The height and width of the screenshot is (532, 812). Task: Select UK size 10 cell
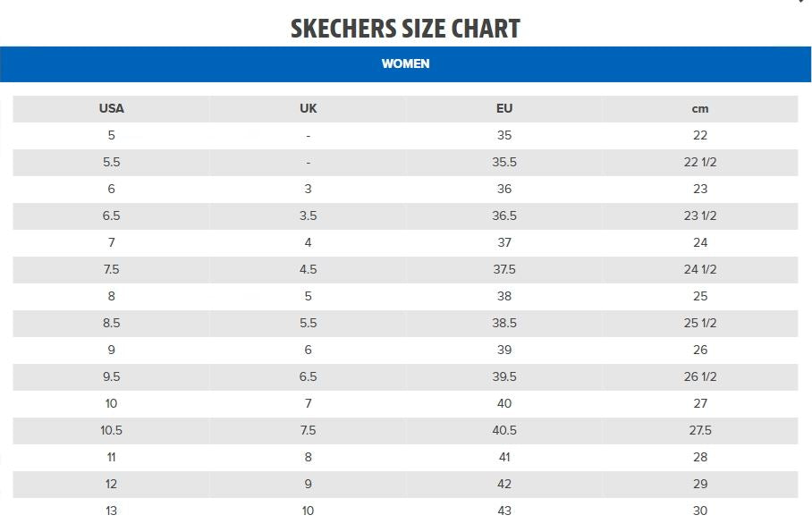pyautogui.click(x=309, y=511)
